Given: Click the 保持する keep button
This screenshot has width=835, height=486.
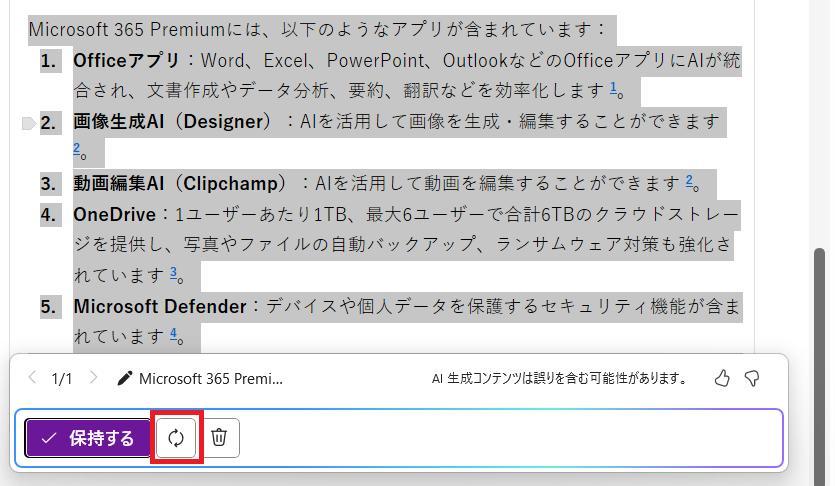Looking at the screenshot, I should (88, 438).
